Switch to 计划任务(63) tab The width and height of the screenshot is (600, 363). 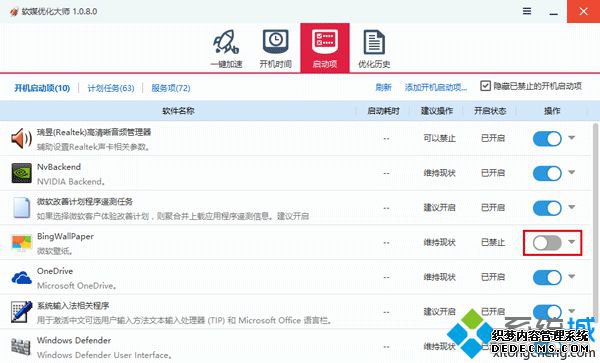(x=111, y=88)
